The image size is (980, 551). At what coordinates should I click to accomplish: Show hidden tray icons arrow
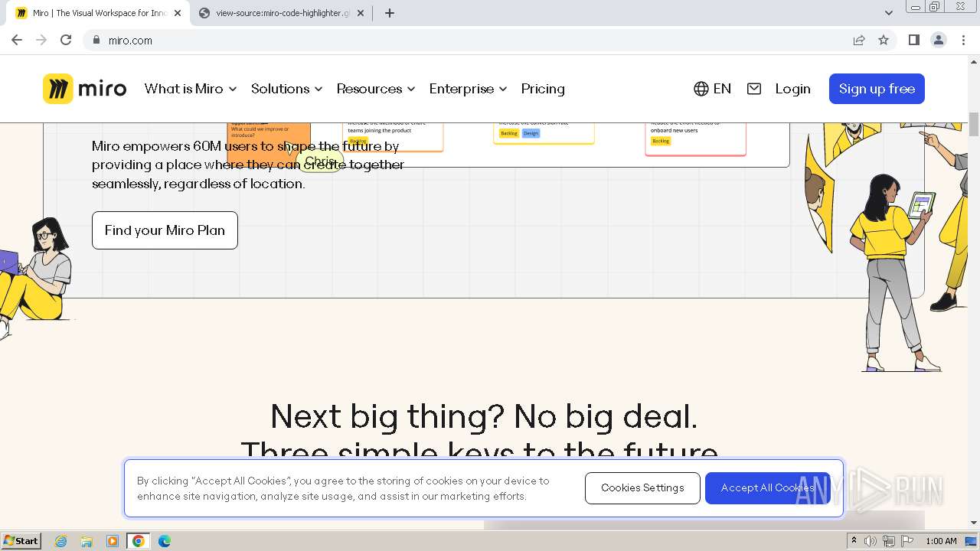pyautogui.click(x=854, y=540)
